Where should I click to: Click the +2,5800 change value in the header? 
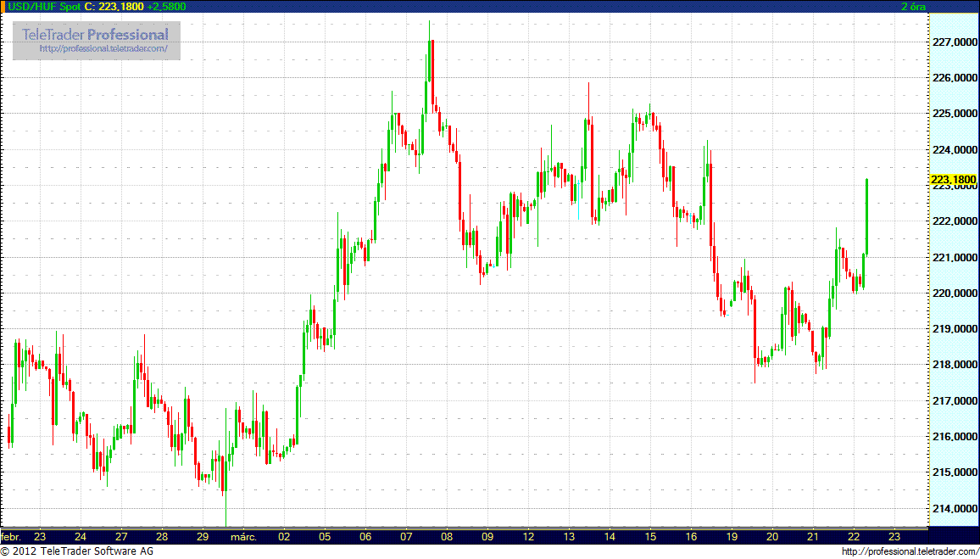point(166,6)
